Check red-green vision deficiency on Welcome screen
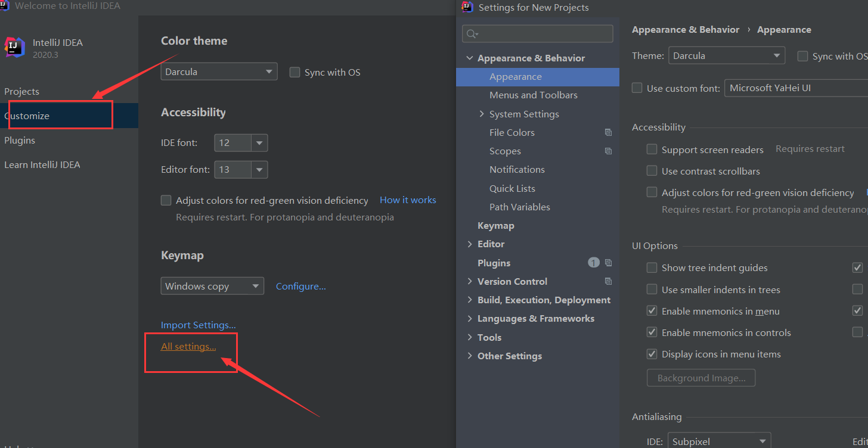This screenshot has height=448, width=868. pyautogui.click(x=166, y=200)
